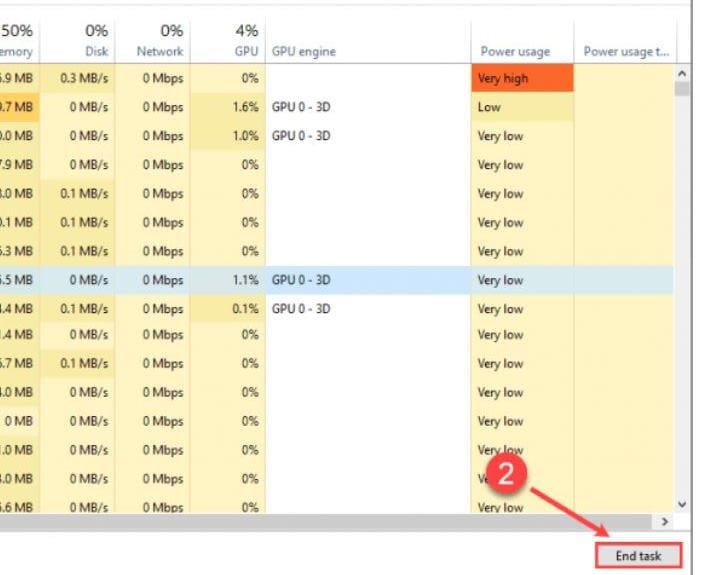Click the vertical scrollbar up arrow
Image resolution: width=701 pixels, height=575 pixels.
[683, 74]
